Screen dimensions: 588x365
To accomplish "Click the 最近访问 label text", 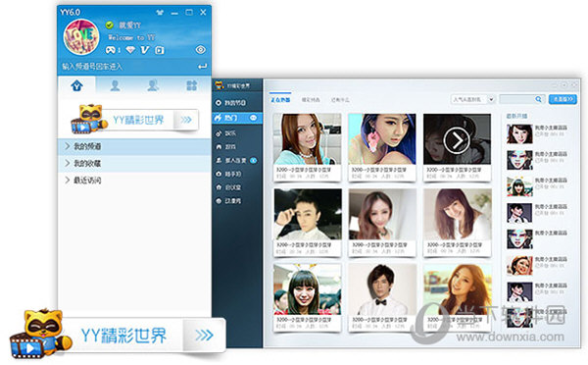I will (x=87, y=181).
